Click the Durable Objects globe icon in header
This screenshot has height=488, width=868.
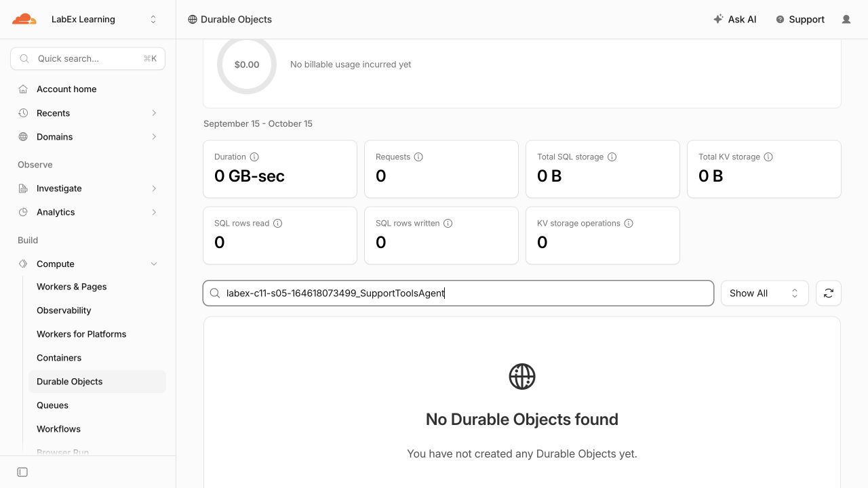pos(193,20)
